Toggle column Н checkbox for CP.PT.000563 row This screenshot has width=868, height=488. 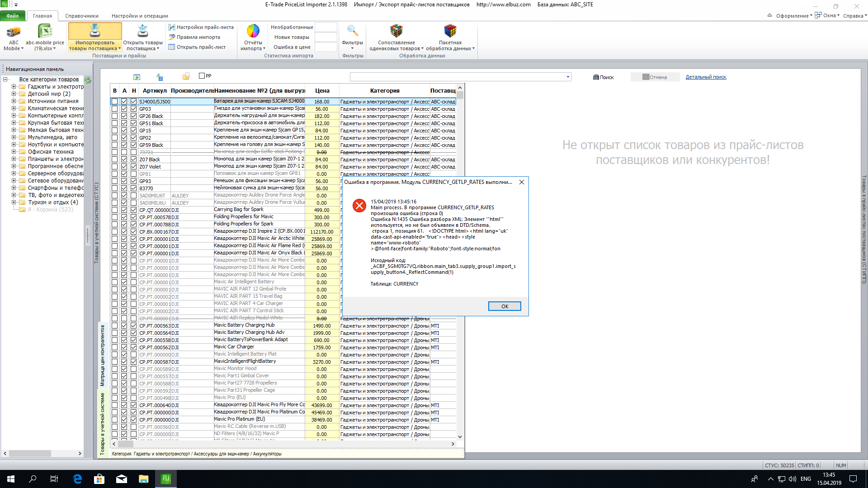[x=133, y=326]
